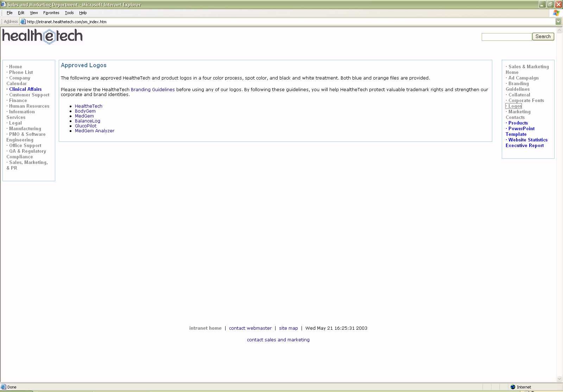The height and width of the screenshot is (392, 563).
Task: Go to Clinical Affairs in left navigation
Action: (25, 89)
